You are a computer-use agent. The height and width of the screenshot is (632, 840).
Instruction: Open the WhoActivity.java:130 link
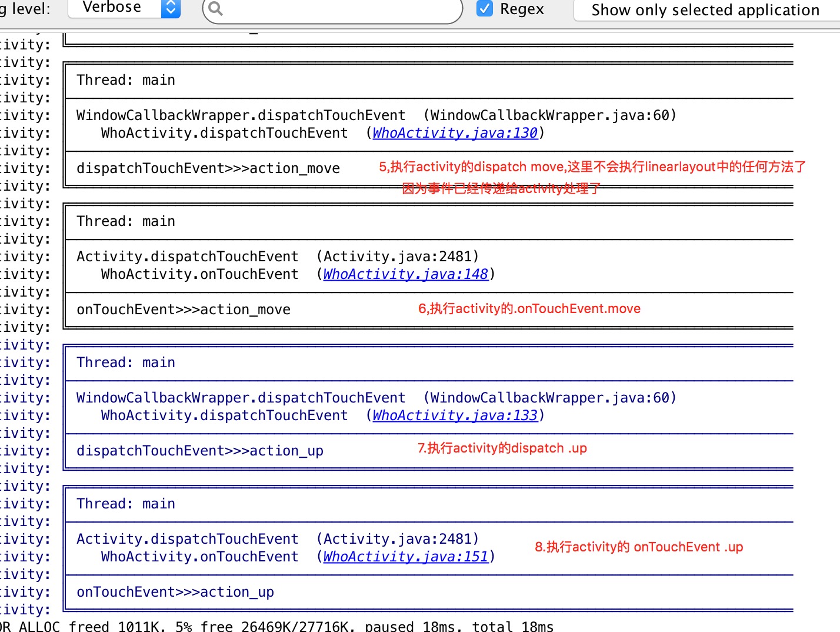click(455, 133)
